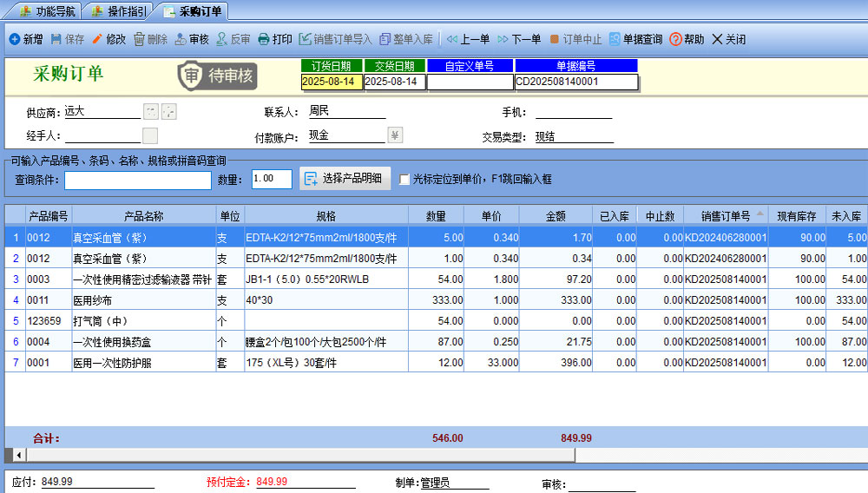Click the 制单 field showing 管理员
This screenshot has height=493, width=868.
pyautogui.click(x=454, y=483)
